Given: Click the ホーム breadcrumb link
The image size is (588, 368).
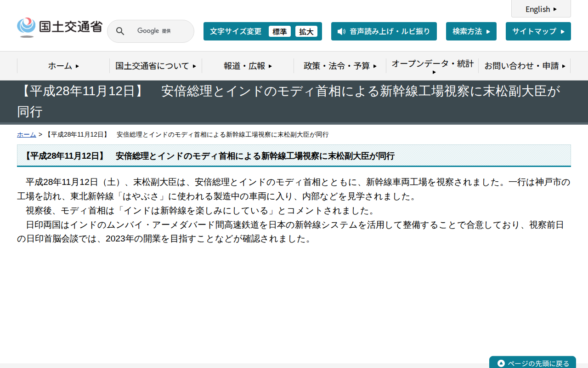Looking at the screenshot, I should (27, 134).
